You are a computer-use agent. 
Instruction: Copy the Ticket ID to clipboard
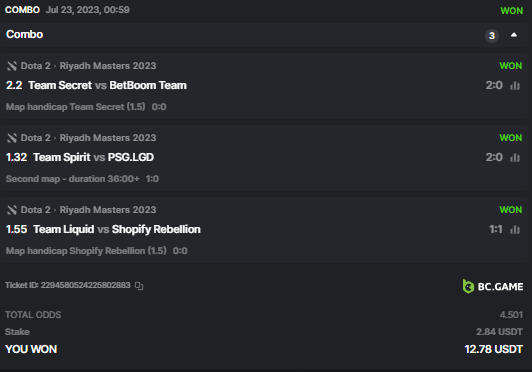coord(139,286)
